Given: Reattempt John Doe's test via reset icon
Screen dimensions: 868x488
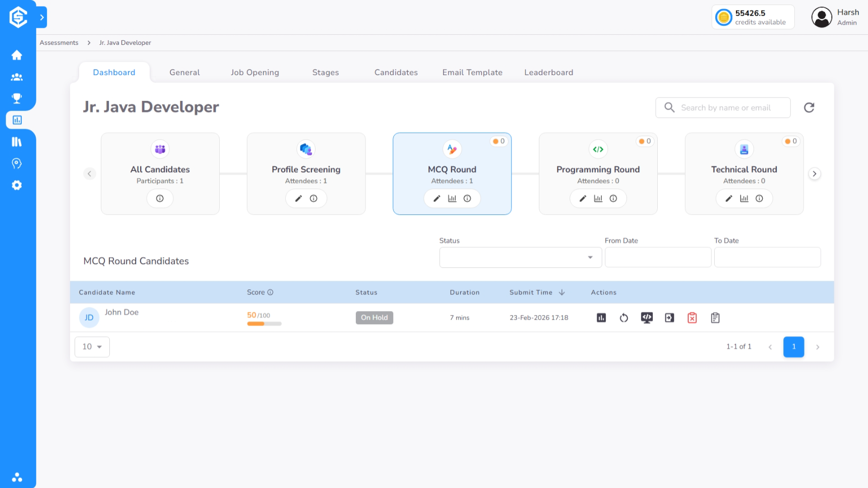Looking at the screenshot, I should tap(624, 318).
